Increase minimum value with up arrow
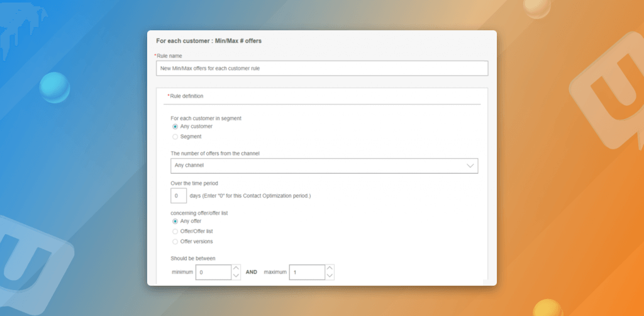Screen dimensions: 644x316 tap(236, 268)
